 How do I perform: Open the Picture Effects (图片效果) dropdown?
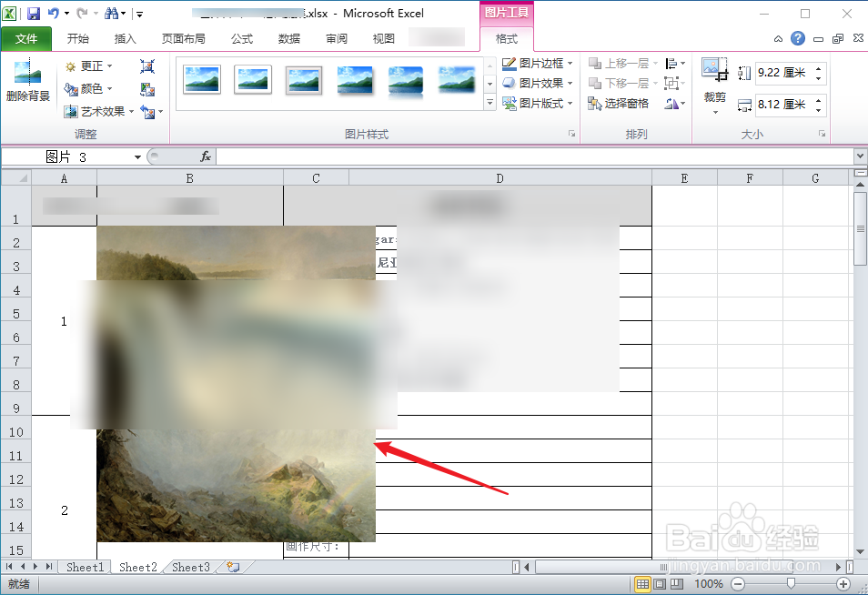tap(538, 83)
